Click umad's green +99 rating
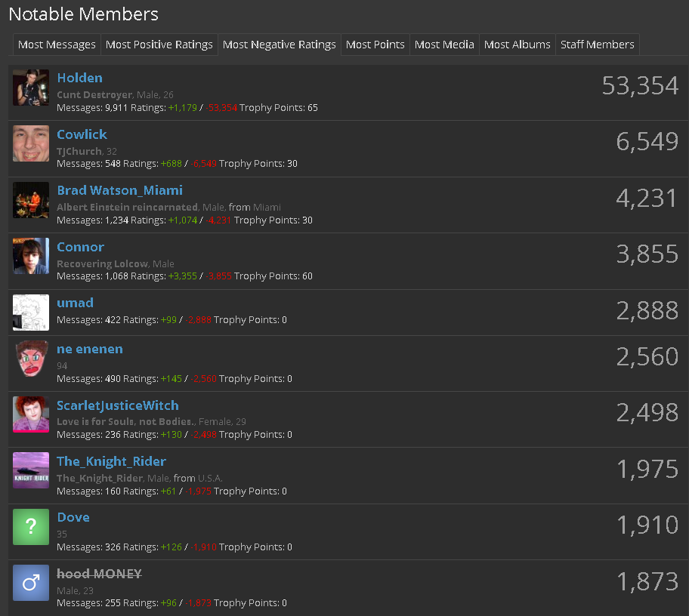 pos(168,319)
